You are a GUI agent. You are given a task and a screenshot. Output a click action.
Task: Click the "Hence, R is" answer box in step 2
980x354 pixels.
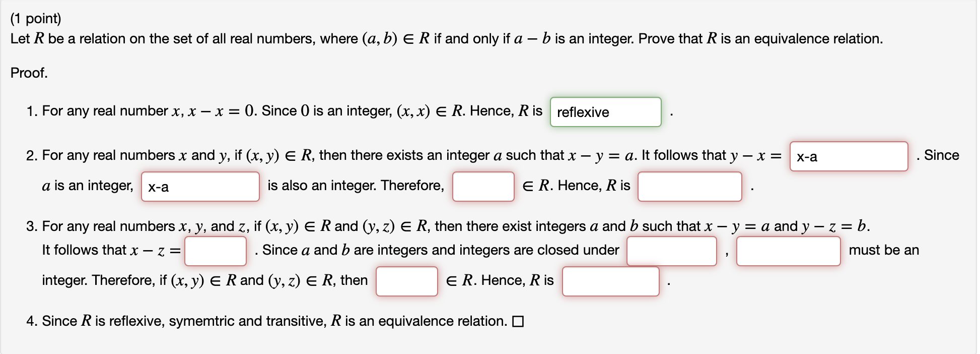pyautogui.click(x=689, y=186)
